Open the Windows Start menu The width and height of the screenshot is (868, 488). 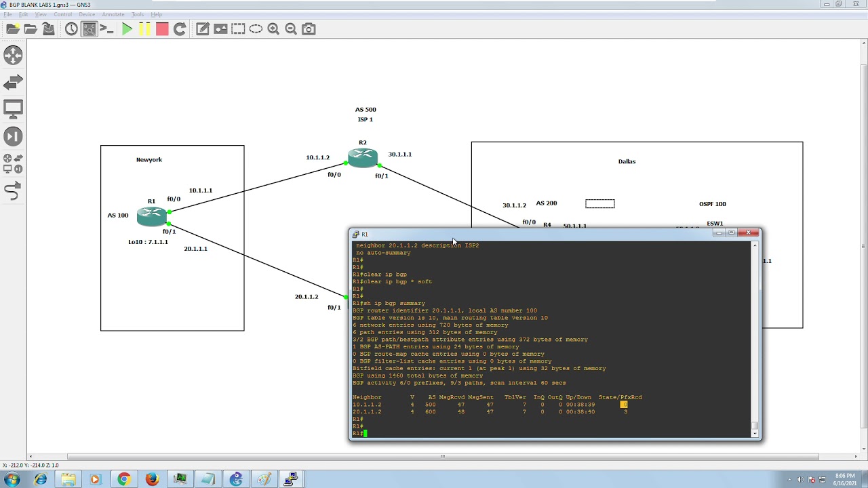12,480
